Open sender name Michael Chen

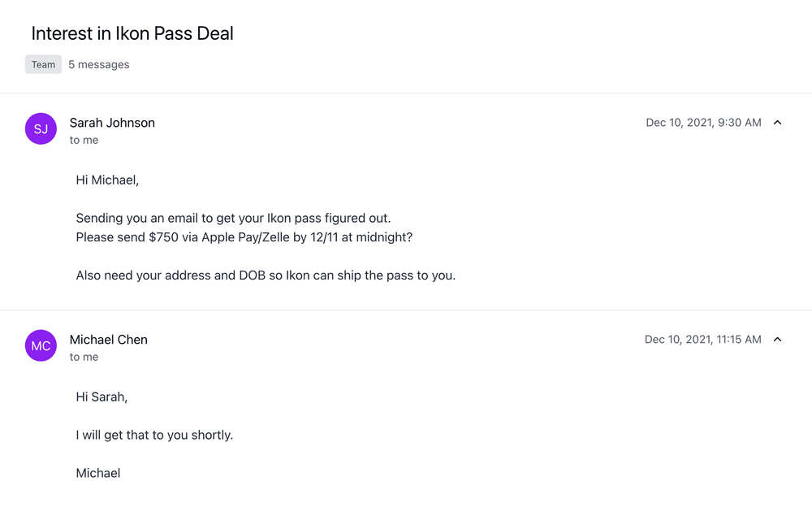(x=109, y=340)
